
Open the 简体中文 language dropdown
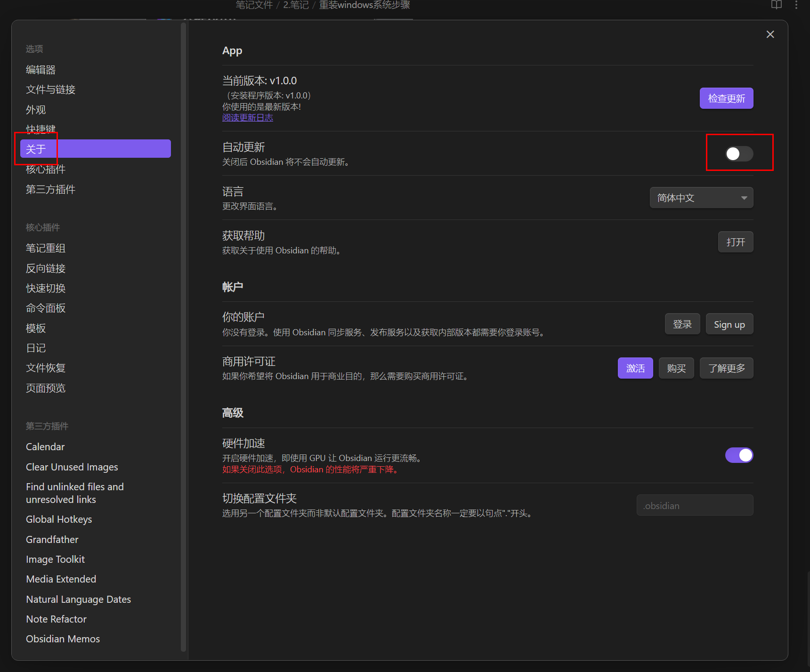click(x=701, y=198)
